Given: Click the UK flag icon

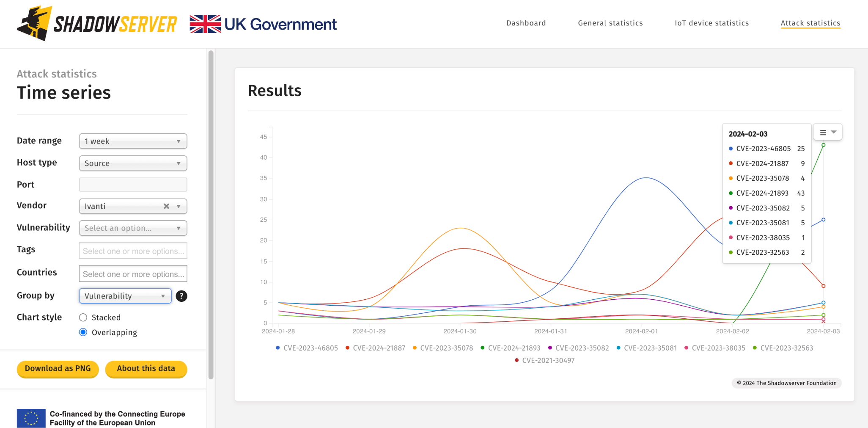Looking at the screenshot, I should click(205, 24).
